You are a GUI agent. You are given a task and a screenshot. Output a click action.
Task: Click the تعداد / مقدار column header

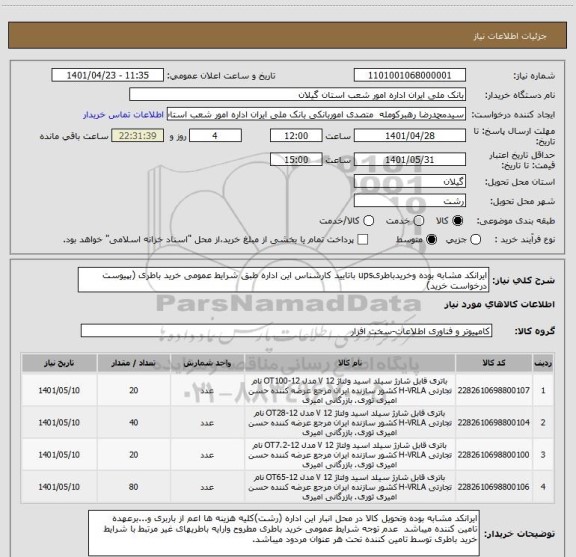133,363
